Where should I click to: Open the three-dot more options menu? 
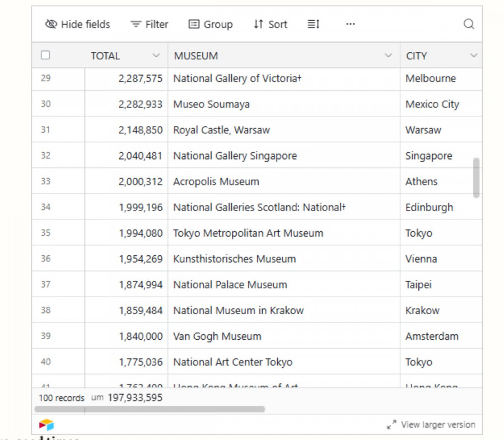[351, 24]
